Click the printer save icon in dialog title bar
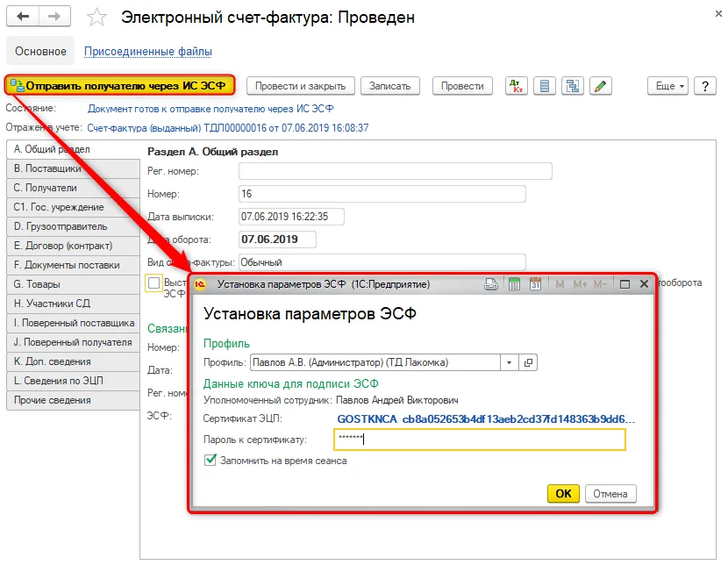728x565 pixels. (491, 284)
